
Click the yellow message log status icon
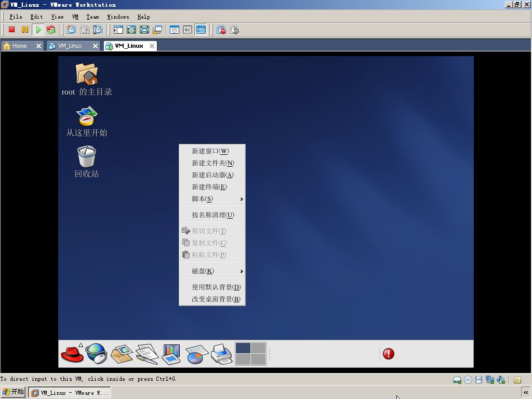tap(517, 380)
